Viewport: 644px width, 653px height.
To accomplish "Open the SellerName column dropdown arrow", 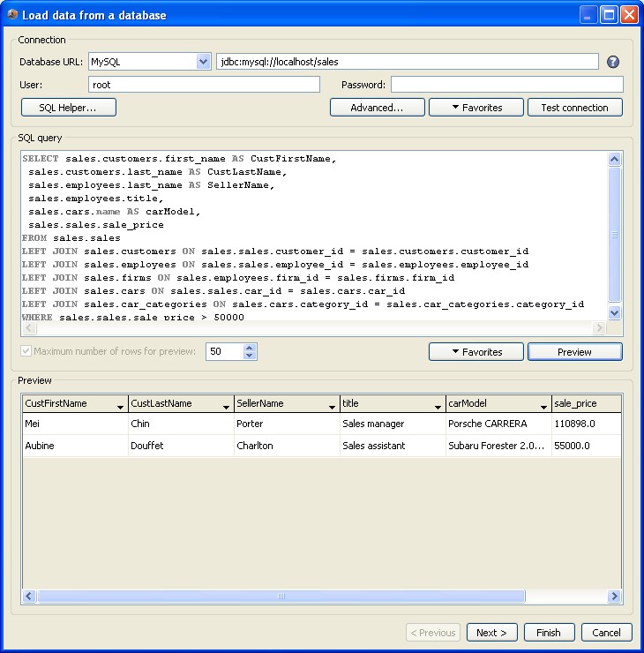I will point(332,407).
